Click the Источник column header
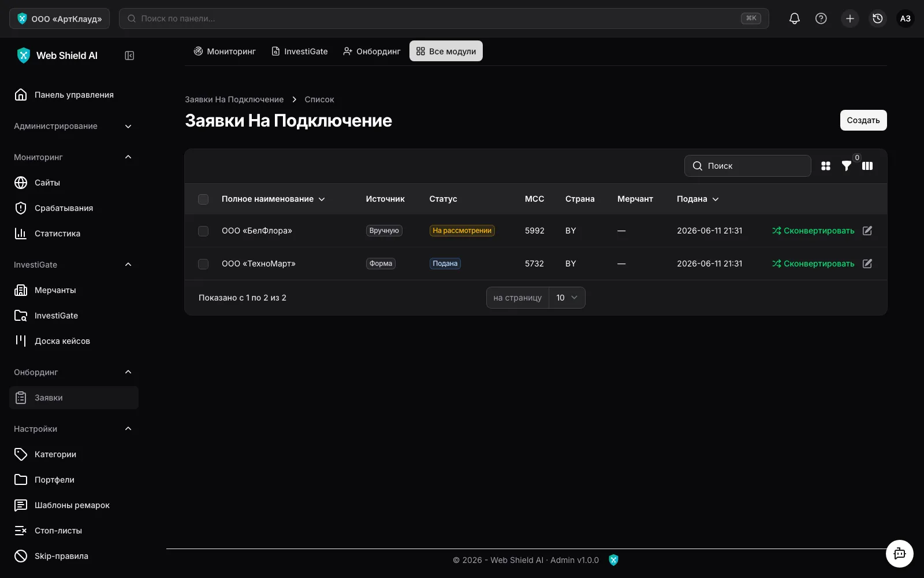The height and width of the screenshot is (578, 924). [385, 199]
